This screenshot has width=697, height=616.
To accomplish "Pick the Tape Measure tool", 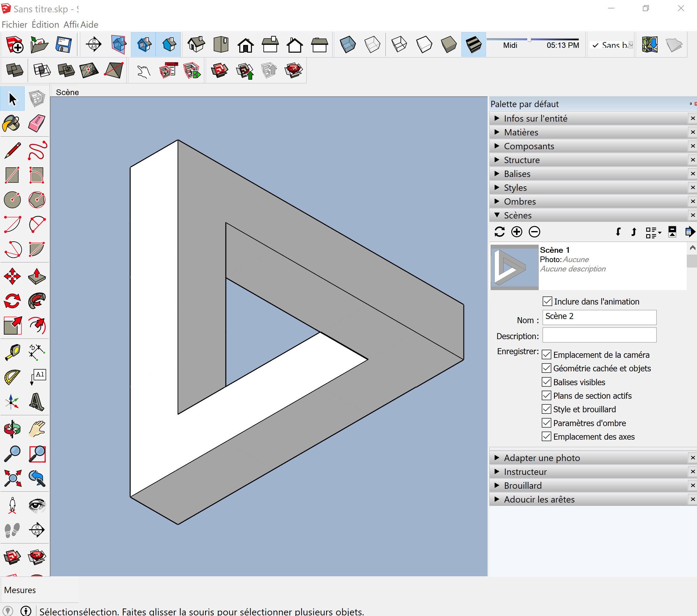I will click(12, 352).
